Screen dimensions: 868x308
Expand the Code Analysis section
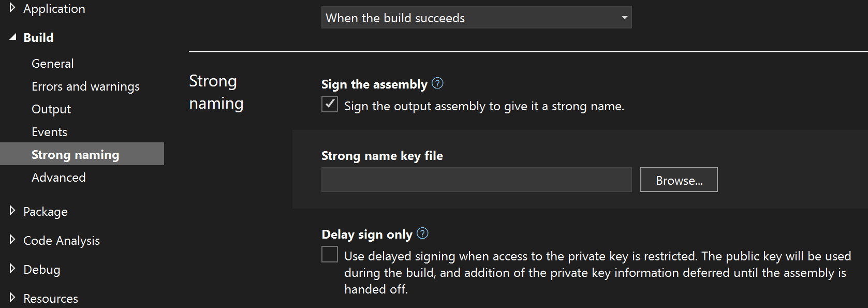tap(12, 240)
